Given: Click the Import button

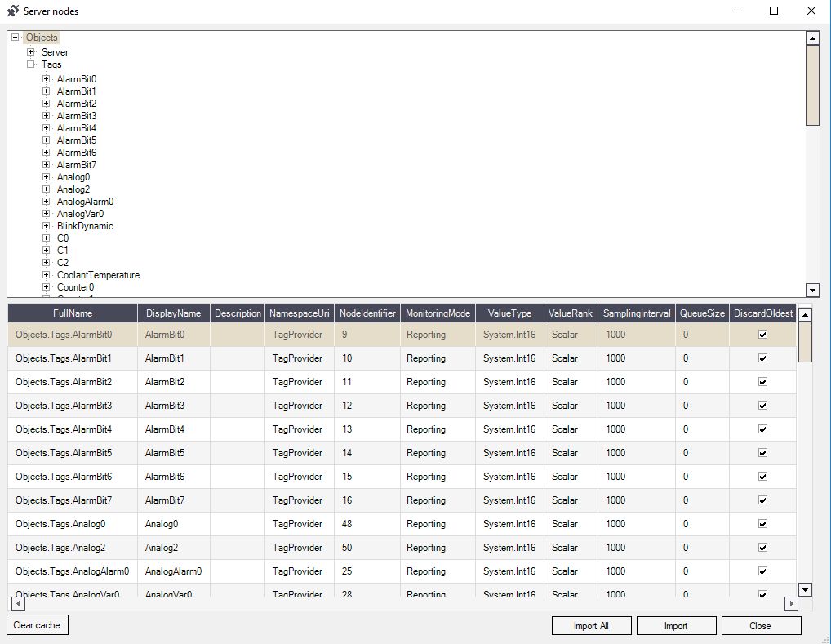Looking at the screenshot, I should pos(676,625).
